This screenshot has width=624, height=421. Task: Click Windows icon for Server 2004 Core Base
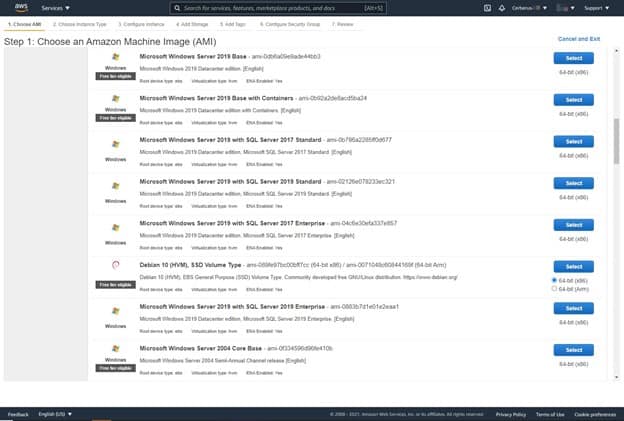click(x=115, y=349)
